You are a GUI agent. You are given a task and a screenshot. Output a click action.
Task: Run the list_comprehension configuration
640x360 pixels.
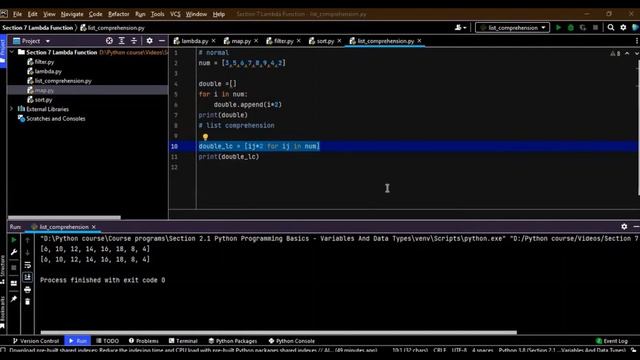(x=558, y=28)
